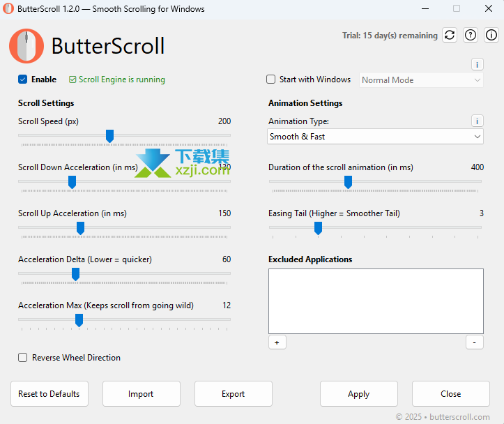Click the ButterScroll mouse logo

coord(26,46)
